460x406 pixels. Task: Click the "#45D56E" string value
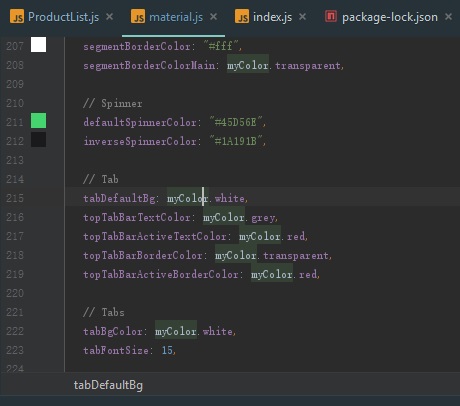tap(236, 122)
